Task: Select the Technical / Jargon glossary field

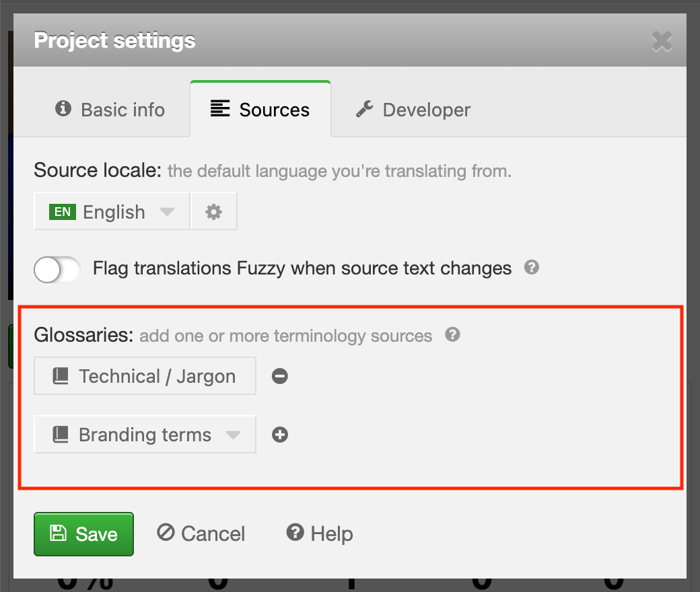Action: (145, 376)
